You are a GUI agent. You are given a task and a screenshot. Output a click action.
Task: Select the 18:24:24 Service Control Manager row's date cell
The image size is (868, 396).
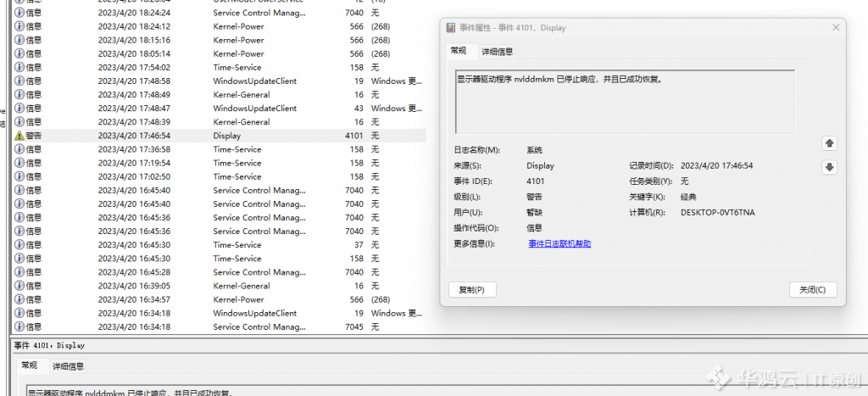point(135,13)
